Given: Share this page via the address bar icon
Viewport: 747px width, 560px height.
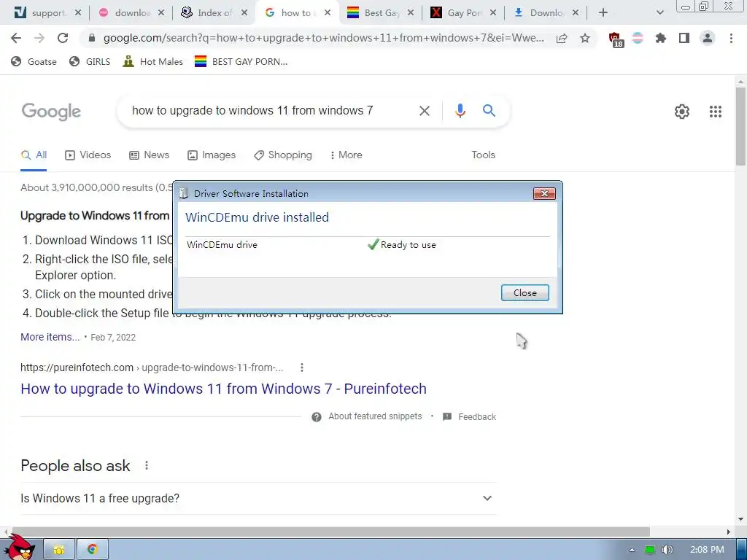Looking at the screenshot, I should pos(562,38).
